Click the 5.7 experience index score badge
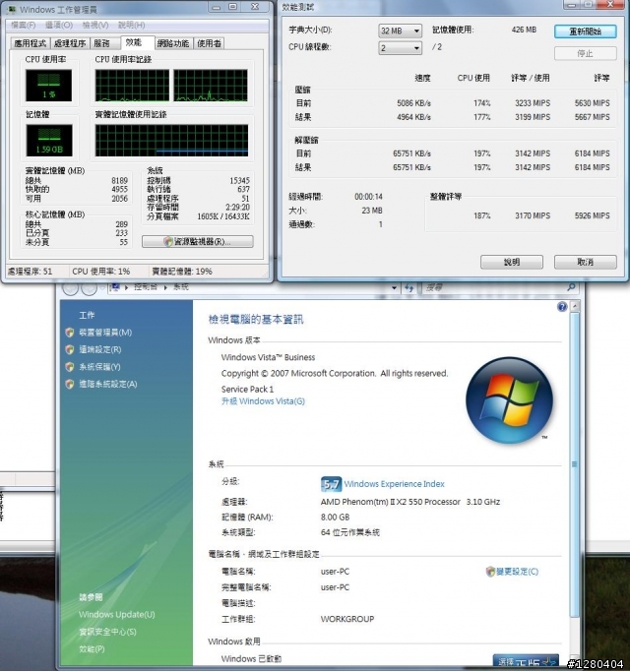This screenshot has height=672, width=630. point(331,484)
